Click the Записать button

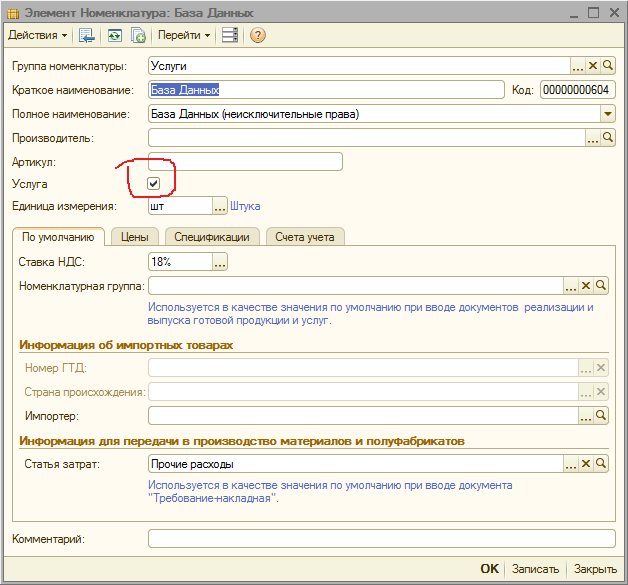coord(535,568)
